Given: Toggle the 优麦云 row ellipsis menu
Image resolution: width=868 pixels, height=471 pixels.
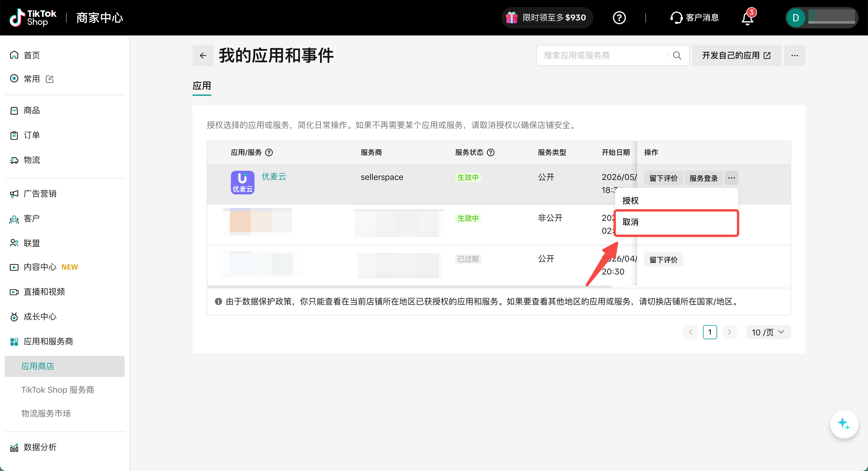Looking at the screenshot, I should [x=732, y=178].
